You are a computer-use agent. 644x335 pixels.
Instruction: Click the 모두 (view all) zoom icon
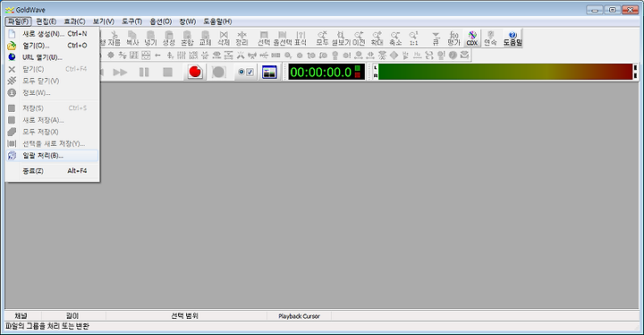point(322,39)
